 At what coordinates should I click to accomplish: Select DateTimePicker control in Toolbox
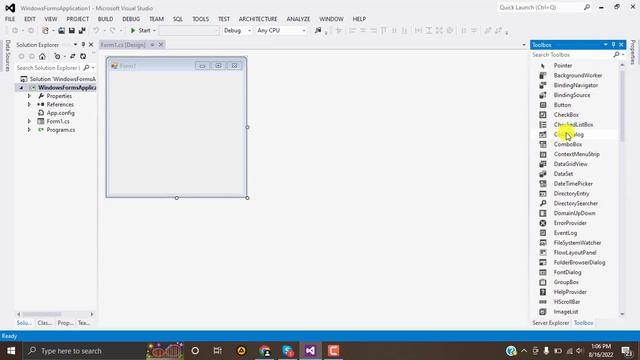(x=573, y=184)
